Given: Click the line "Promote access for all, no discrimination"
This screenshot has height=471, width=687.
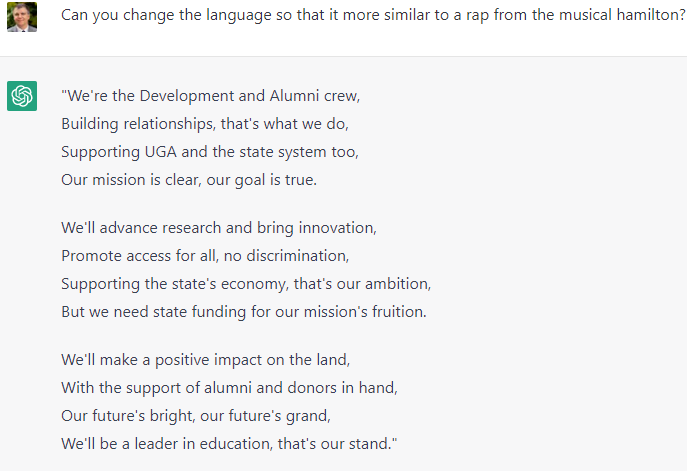Looking at the screenshot, I should coord(205,256).
